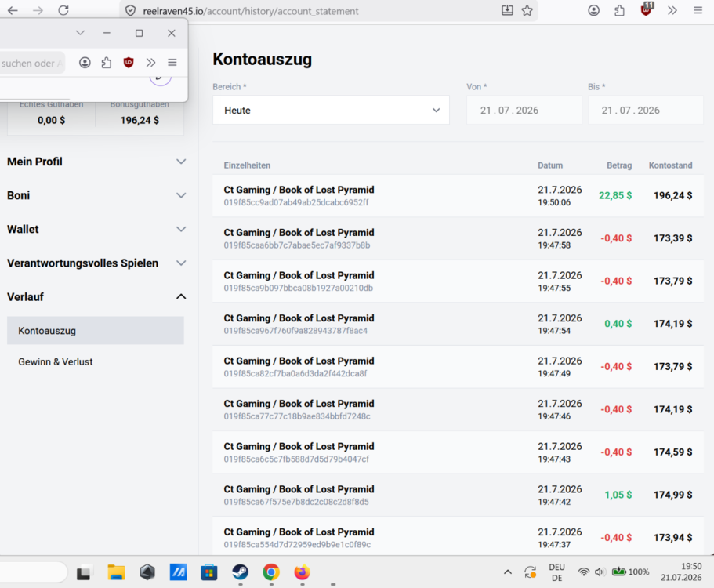
Task: Click the 174,99 $ Kontostand value
Action: click(x=673, y=495)
